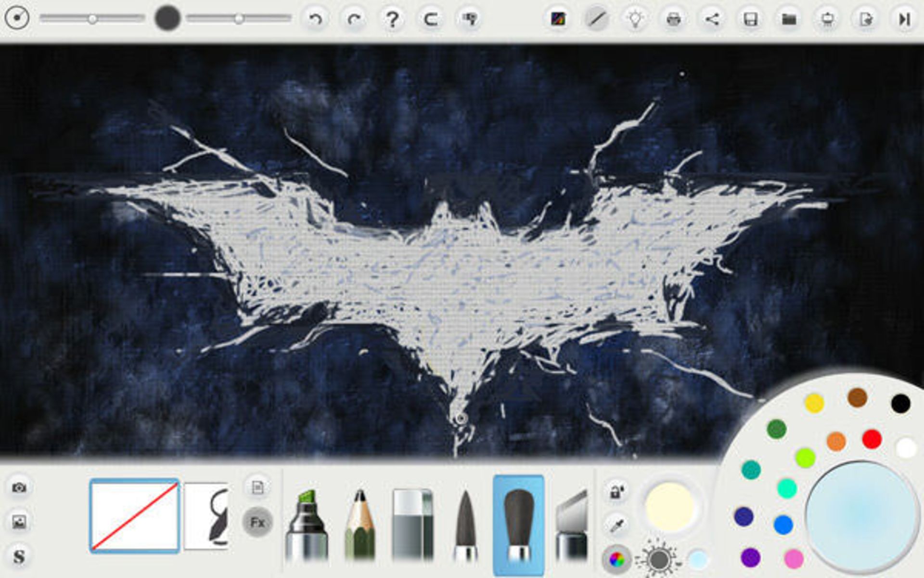924x578 pixels.
Task: Open the Fx effects button
Action: coord(257,522)
